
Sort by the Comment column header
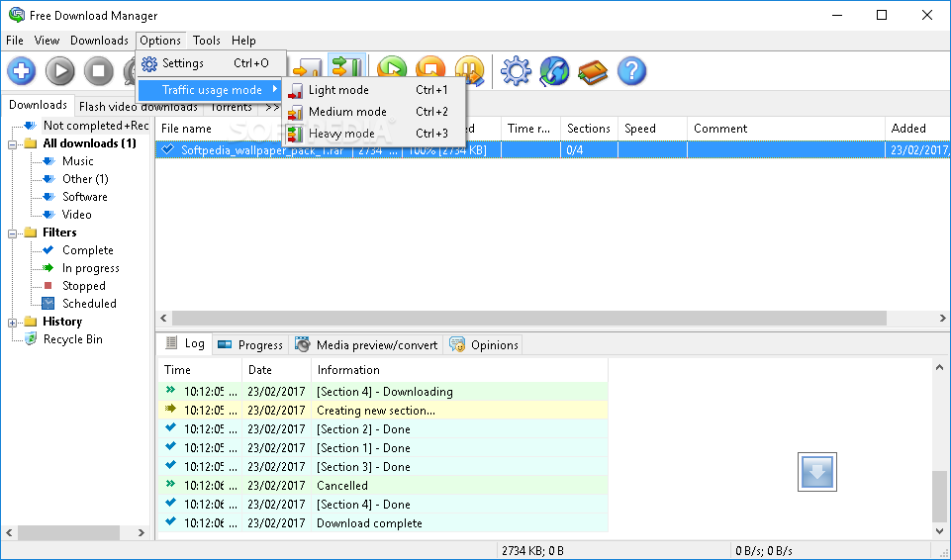[786, 129]
